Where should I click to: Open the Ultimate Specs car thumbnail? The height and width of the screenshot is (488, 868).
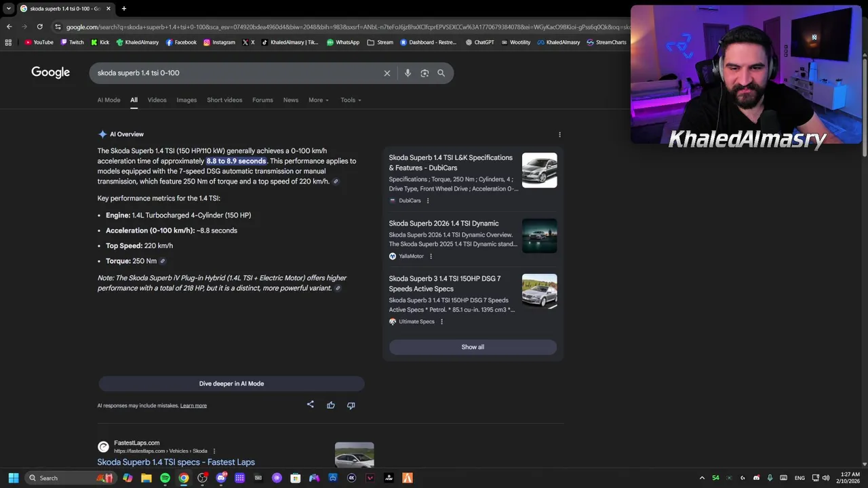540,291
